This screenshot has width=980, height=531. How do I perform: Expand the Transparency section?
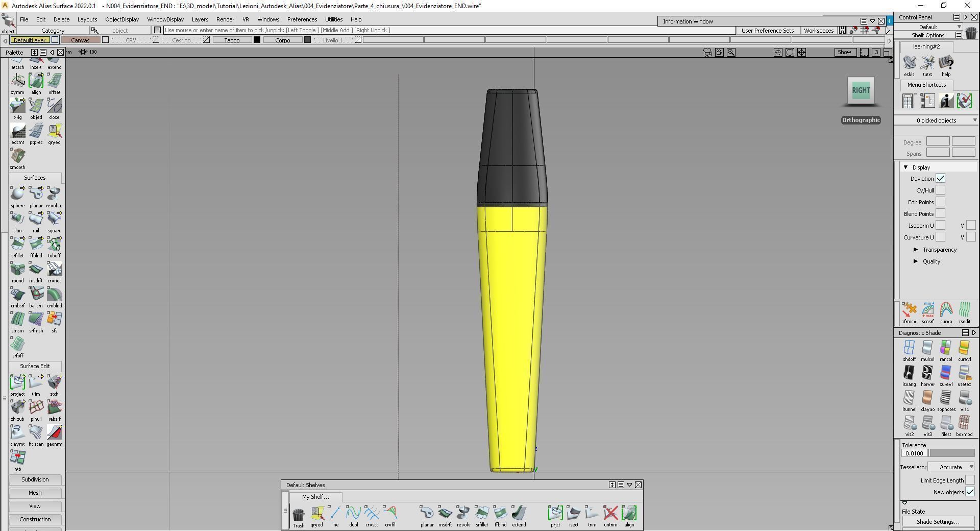click(x=916, y=250)
